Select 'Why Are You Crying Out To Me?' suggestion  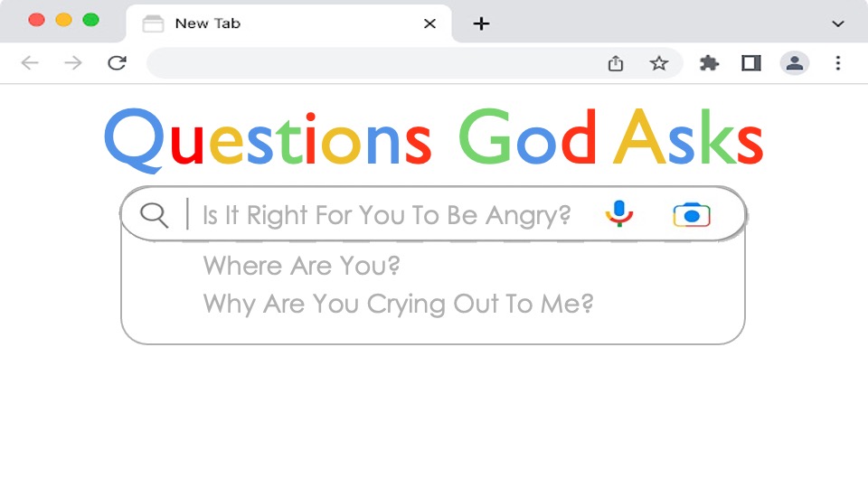point(398,305)
